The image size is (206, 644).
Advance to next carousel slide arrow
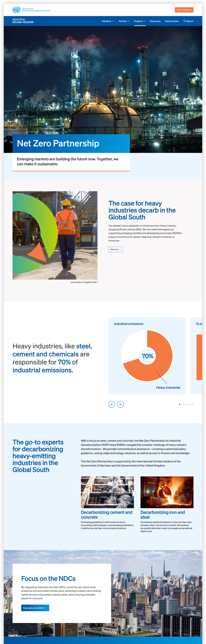pyautogui.click(x=121, y=404)
